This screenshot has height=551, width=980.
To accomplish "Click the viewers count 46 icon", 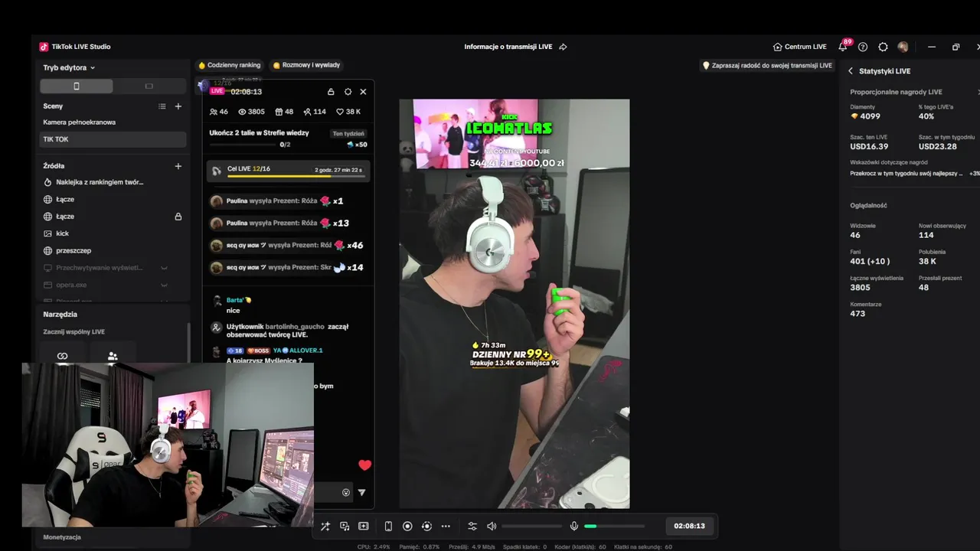I will tap(214, 112).
